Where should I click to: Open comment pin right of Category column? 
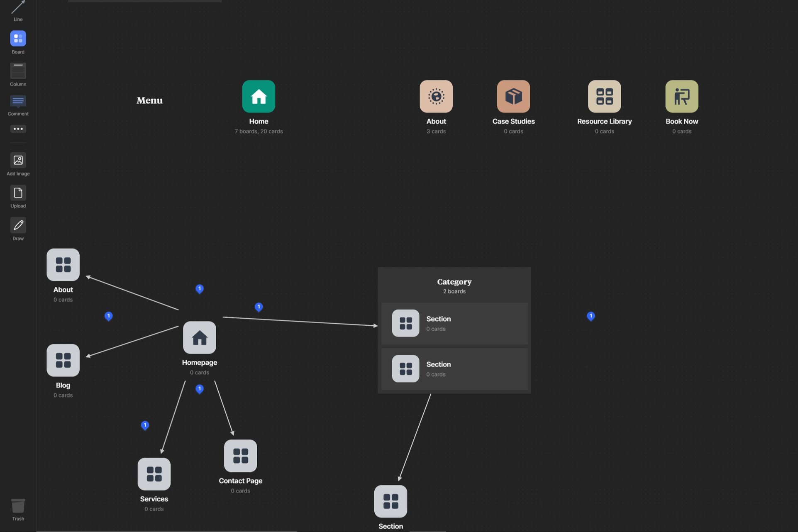(x=591, y=316)
